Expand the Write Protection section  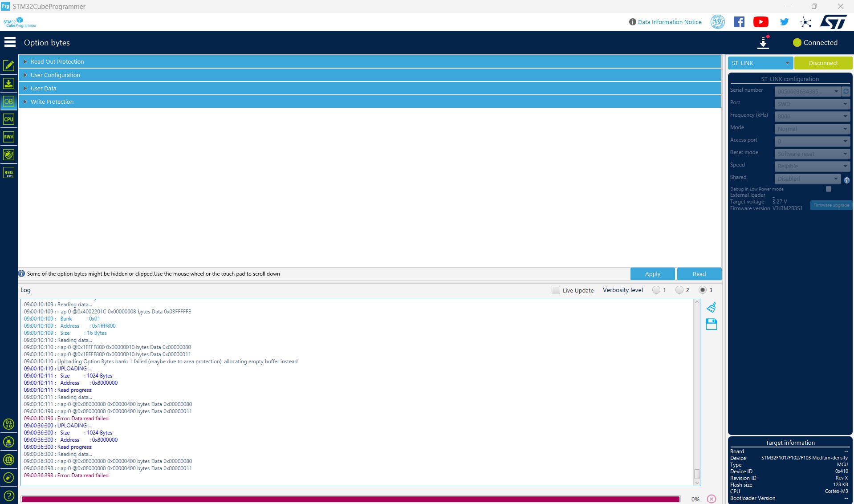[x=52, y=102]
